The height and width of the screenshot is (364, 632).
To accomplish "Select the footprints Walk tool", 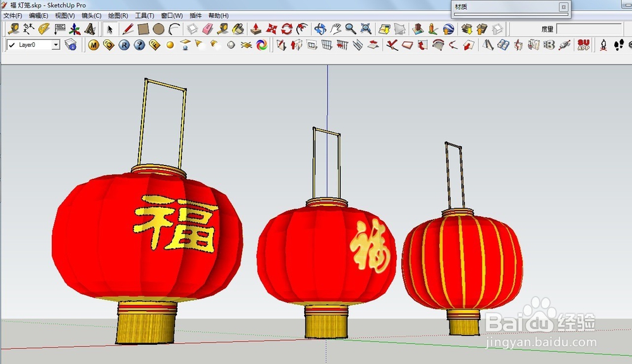I will tap(619, 45).
